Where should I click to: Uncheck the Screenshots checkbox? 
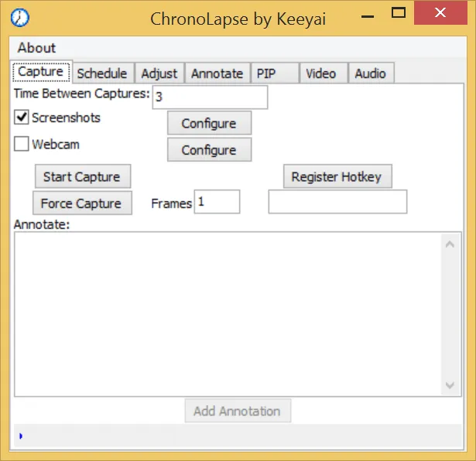tap(22, 118)
